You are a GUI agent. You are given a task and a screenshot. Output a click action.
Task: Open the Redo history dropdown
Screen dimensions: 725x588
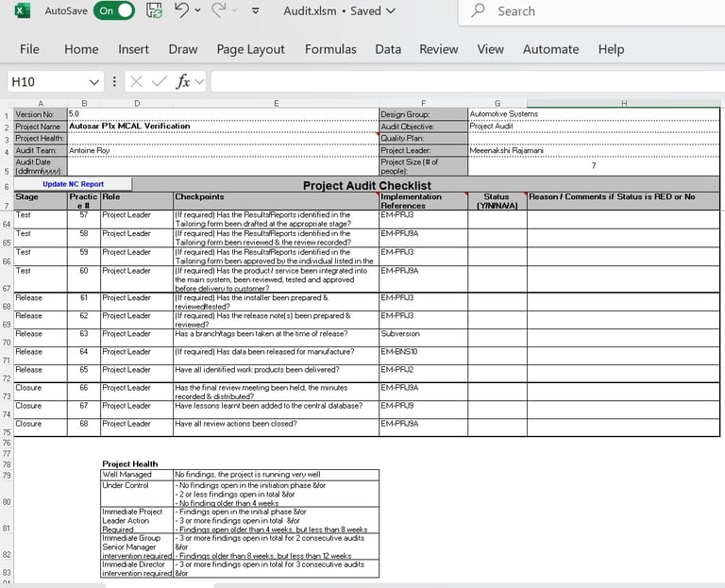coord(234,10)
